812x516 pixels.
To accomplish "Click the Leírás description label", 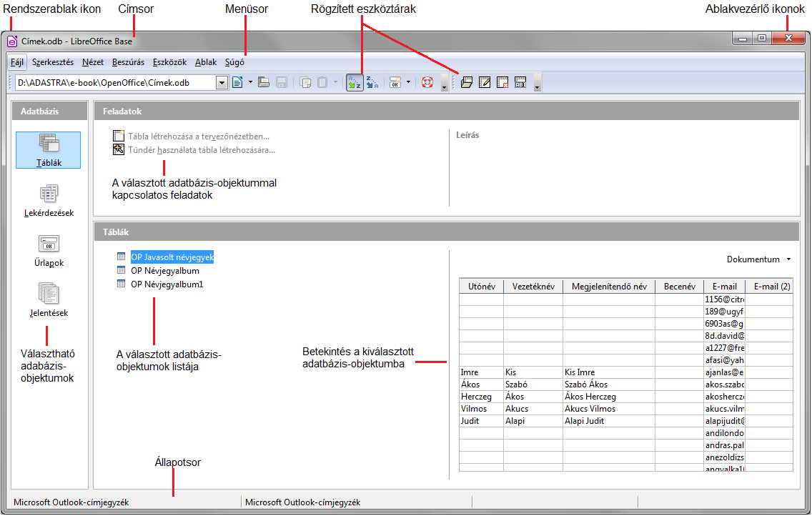I will pos(467,135).
